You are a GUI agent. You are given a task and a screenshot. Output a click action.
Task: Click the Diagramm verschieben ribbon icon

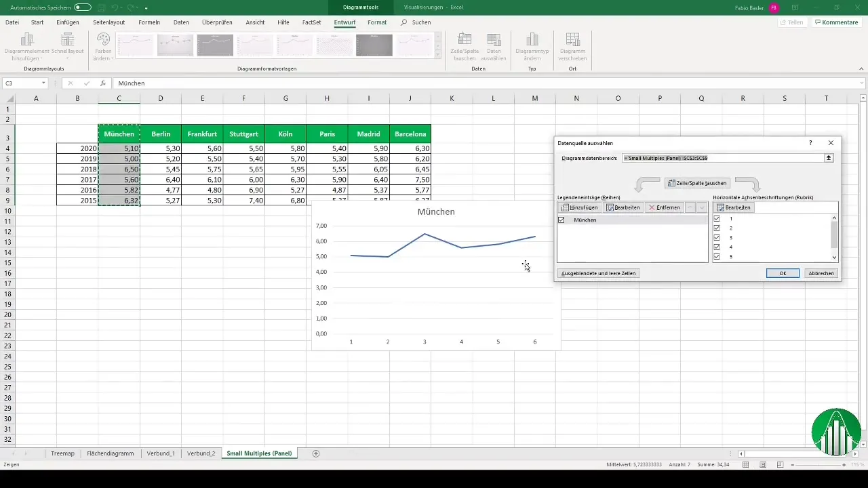click(573, 46)
